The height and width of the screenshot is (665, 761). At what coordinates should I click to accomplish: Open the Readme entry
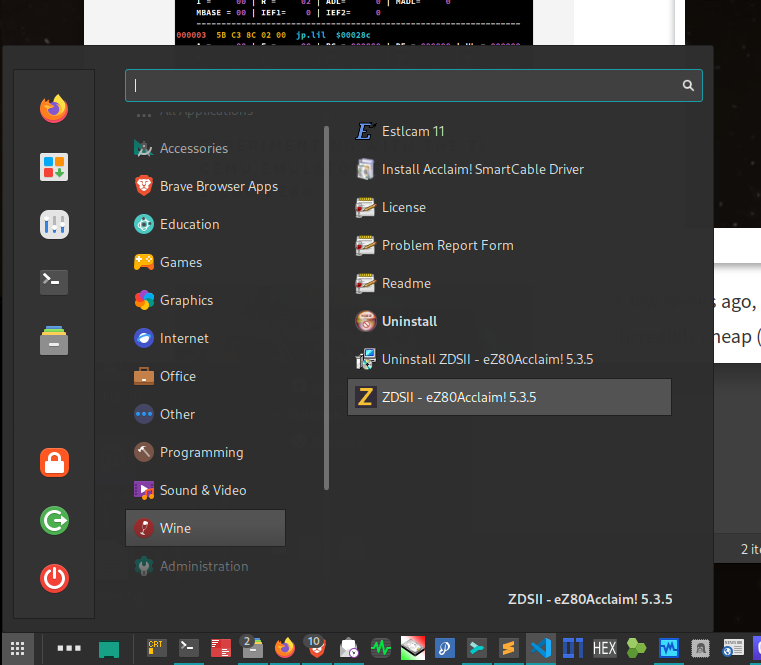(x=510, y=283)
